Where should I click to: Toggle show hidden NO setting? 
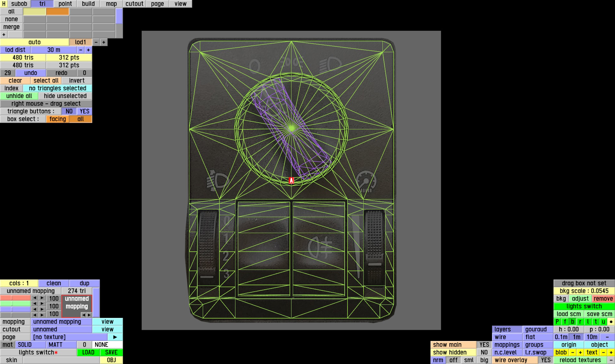coord(484,352)
